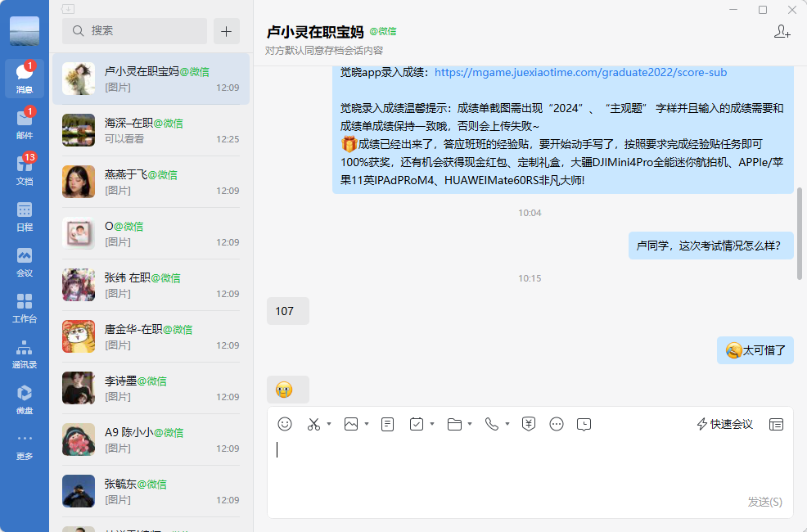
Task: Open chat with 海深-在职
Action: click(x=151, y=130)
